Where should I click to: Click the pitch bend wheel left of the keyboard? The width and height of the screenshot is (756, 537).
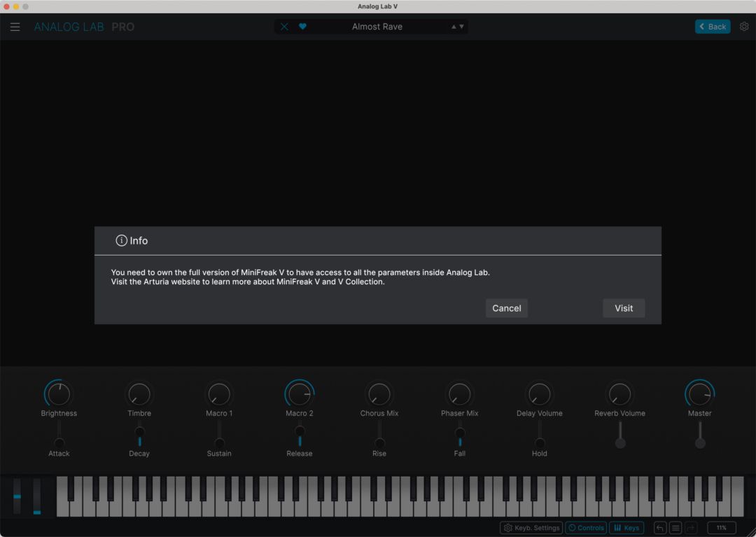click(17, 496)
